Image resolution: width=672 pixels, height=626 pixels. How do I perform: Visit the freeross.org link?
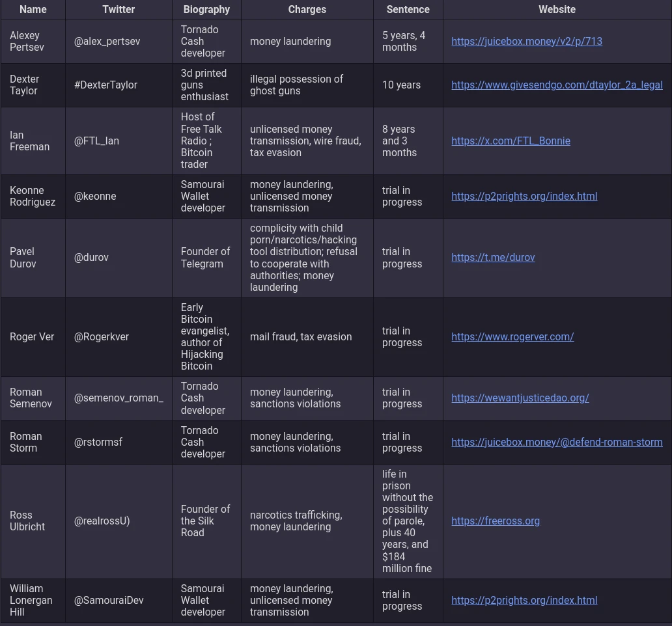click(495, 521)
